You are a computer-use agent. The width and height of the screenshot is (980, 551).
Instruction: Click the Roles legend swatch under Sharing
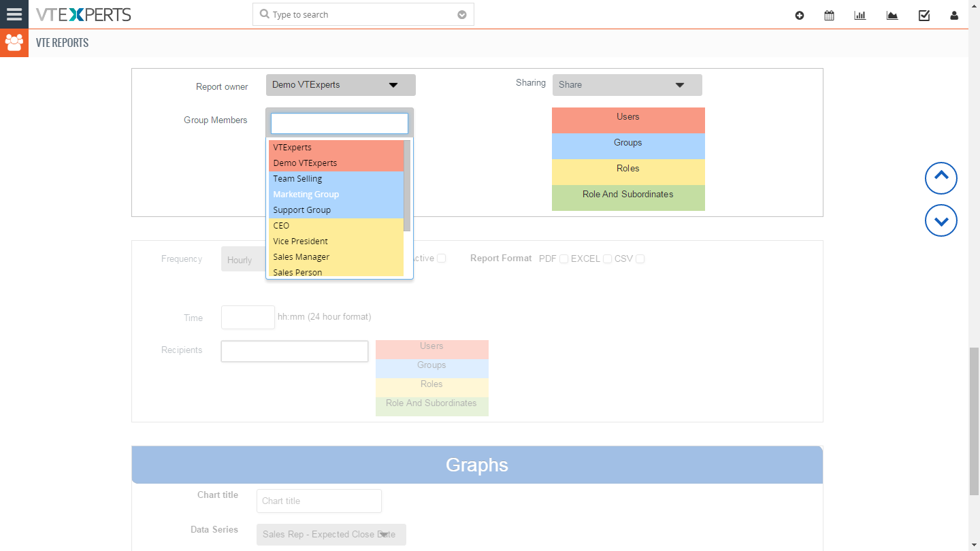tap(628, 172)
